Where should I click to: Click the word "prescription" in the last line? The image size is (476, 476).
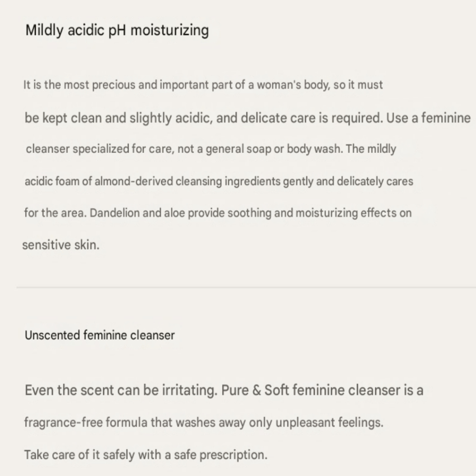pyautogui.click(x=233, y=455)
